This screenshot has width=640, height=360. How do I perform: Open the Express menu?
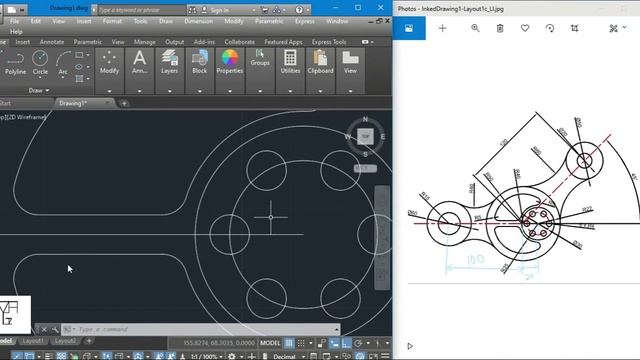point(305,21)
